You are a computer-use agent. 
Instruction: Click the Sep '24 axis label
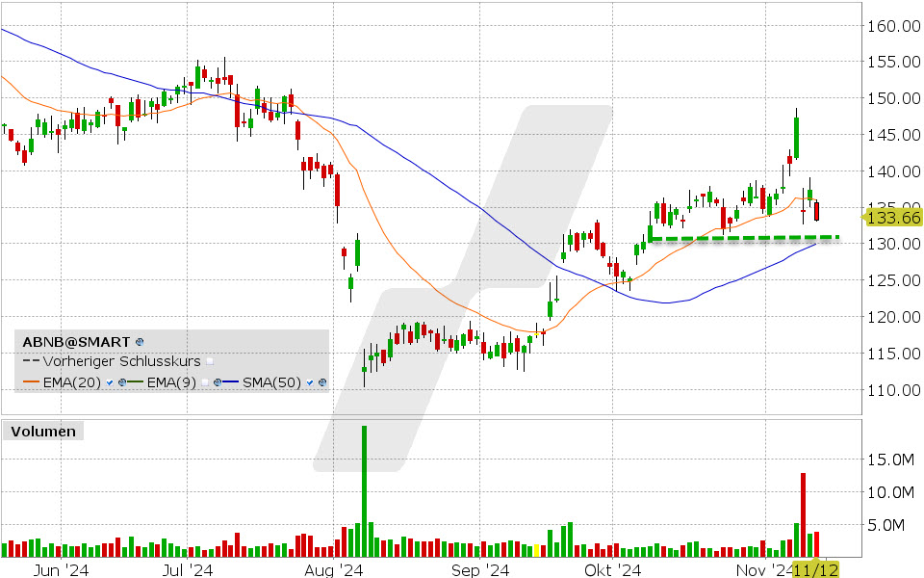(479, 569)
